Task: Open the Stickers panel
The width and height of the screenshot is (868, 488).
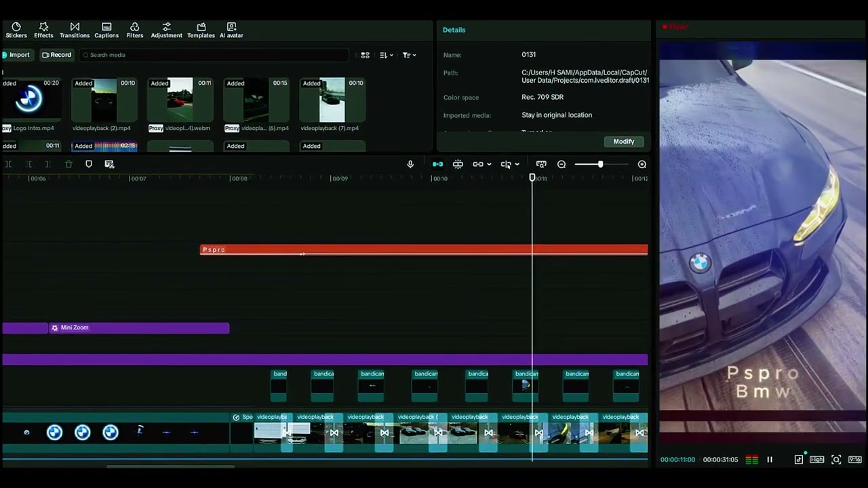Action: tap(16, 30)
